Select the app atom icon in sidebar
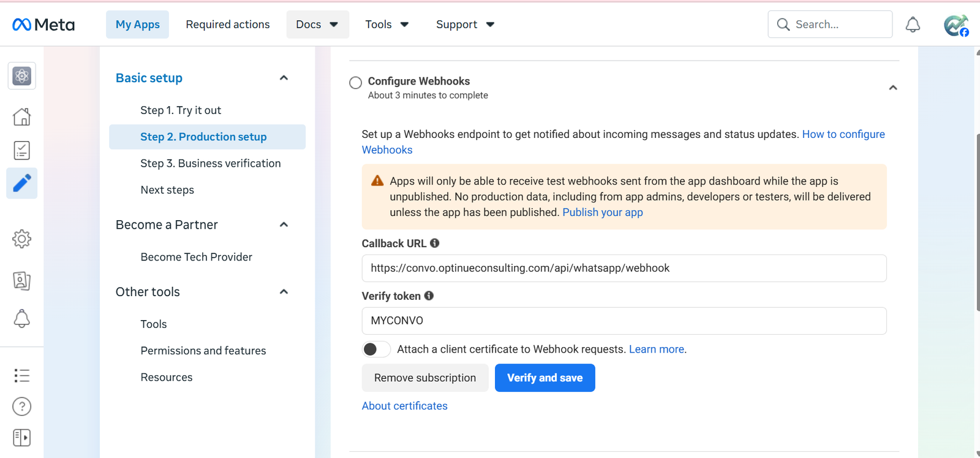The width and height of the screenshot is (980, 458). (x=22, y=76)
